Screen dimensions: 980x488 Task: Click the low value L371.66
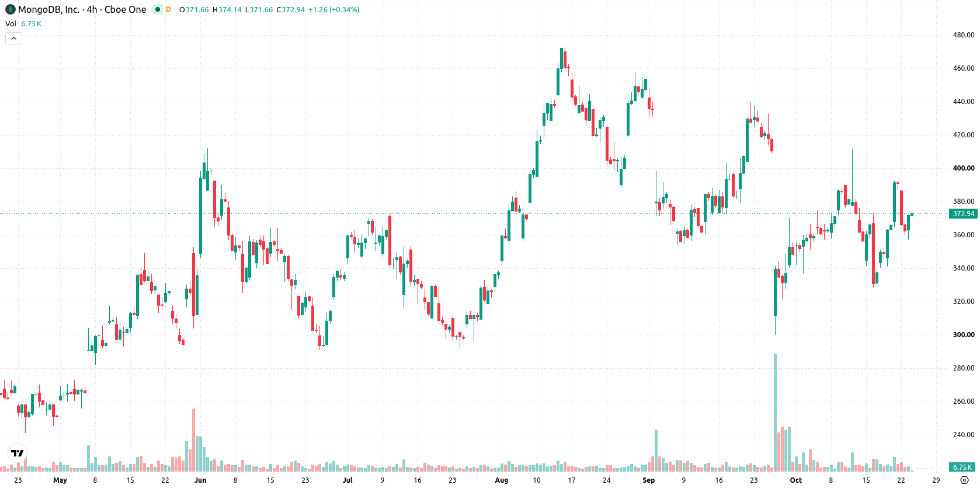259,10
